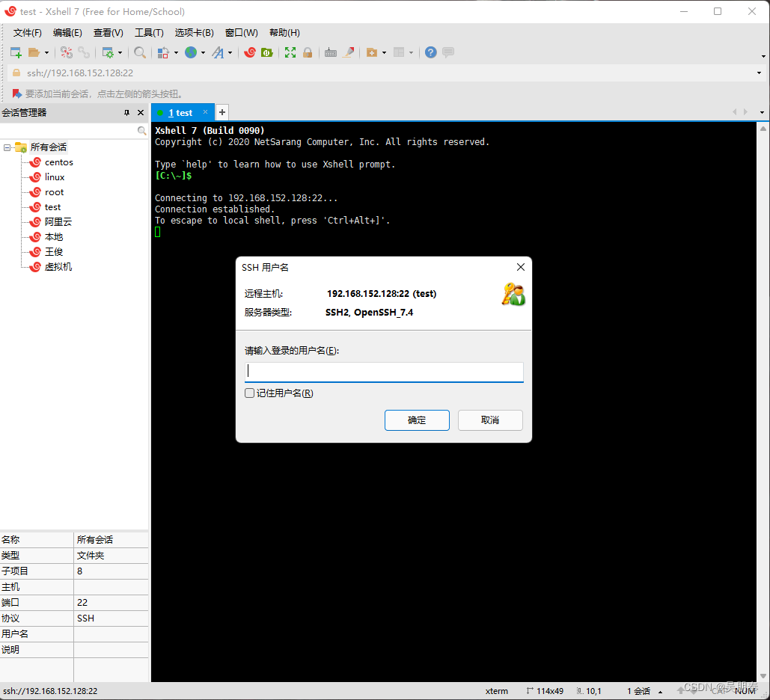Viewport: 770px width, 700px height.
Task: Click the toolbar options overflow arrow
Action: (x=763, y=56)
